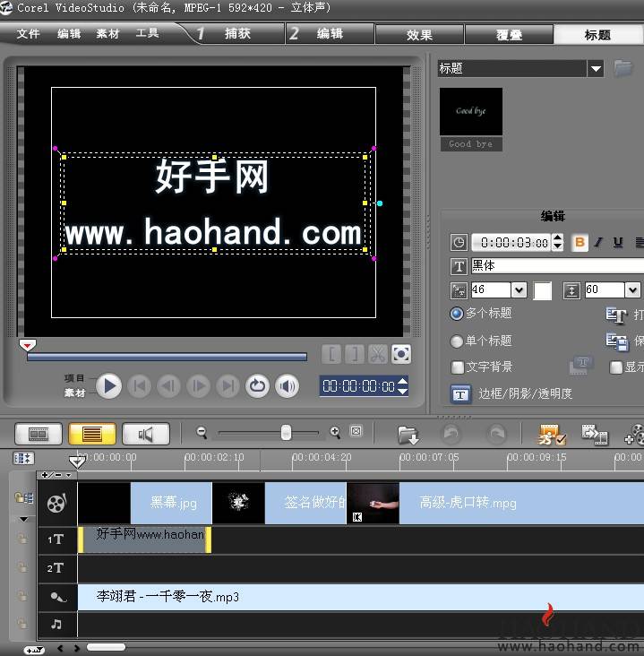Toggle ripple editing icon
This screenshot has height=656, width=644.
click(x=24, y=498)
